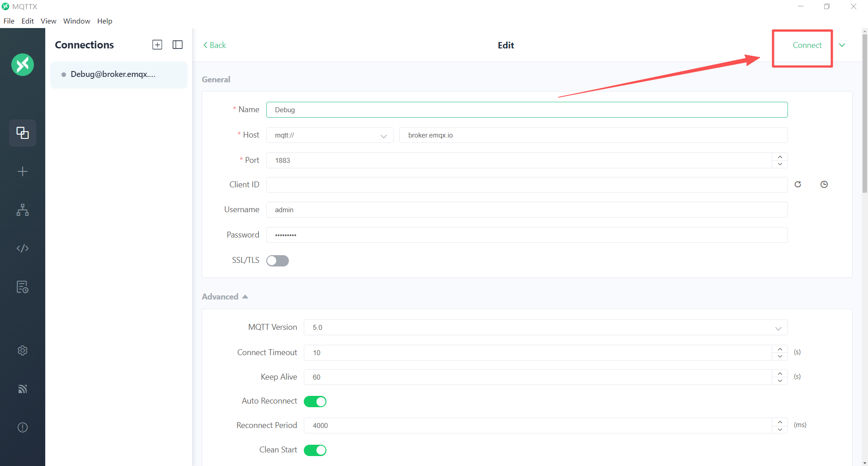
Task: Click the Connect button
Action: [807, 45]
